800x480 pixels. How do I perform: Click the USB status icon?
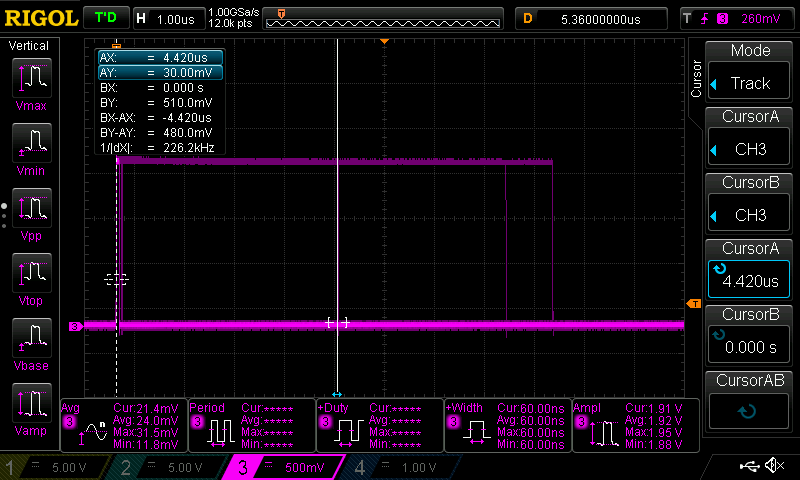(x=750, y=466)
